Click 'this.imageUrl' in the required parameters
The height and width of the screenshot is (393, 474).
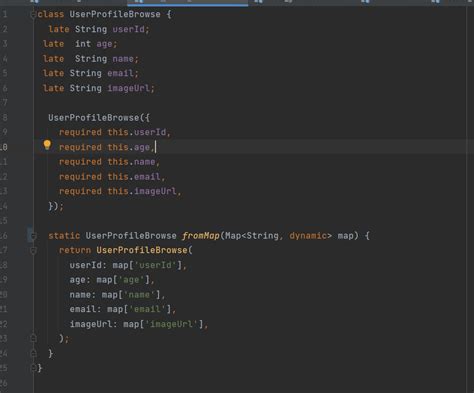tap(142, 191)
